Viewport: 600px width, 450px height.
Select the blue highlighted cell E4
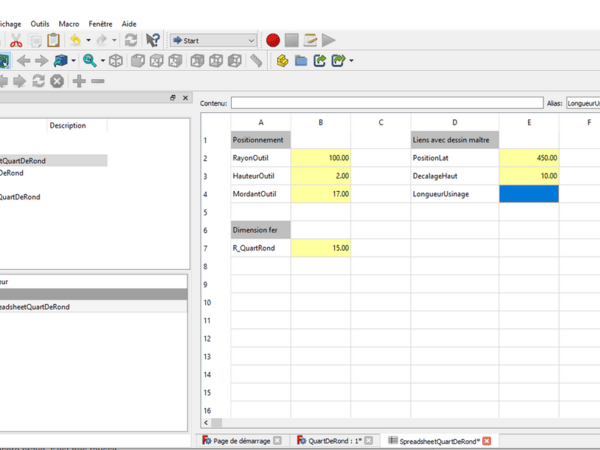click(529, 194)
